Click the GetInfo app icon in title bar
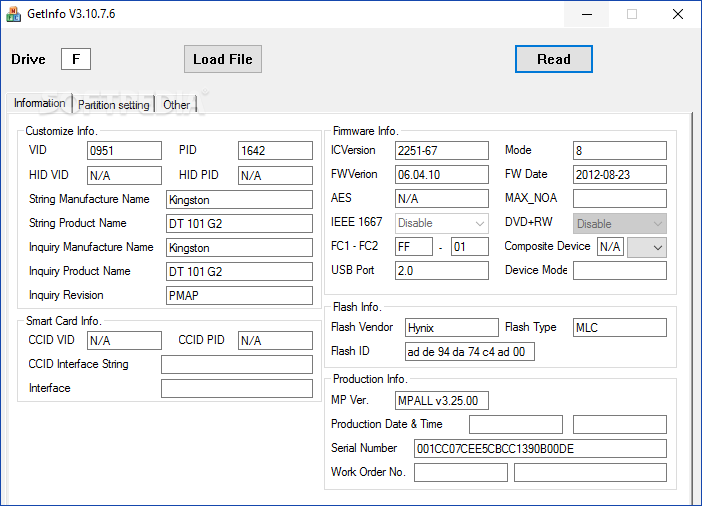The height and width of the screenshot is (506, 702). pyautogui.click(x=13, y=14)
